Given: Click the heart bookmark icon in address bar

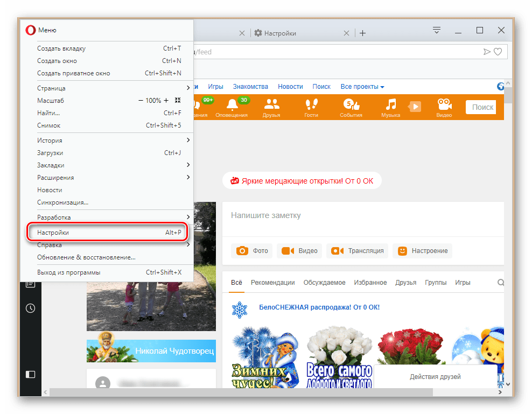Looking at the screenshot, I should [x=498, y=52].
